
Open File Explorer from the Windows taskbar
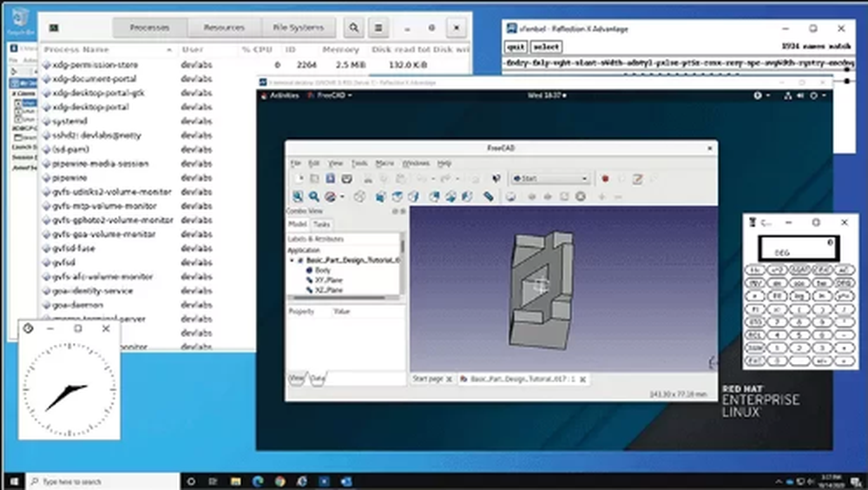point(236,481)
